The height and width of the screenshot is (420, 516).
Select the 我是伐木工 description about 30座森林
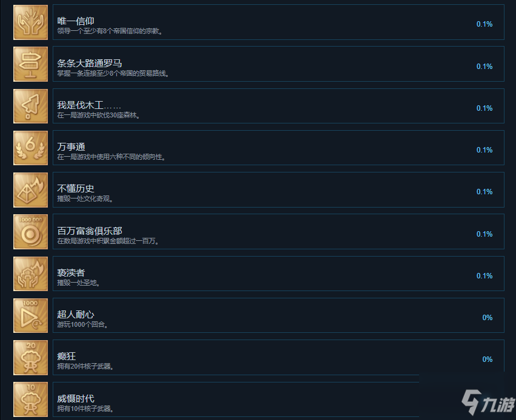coord(98,116)
